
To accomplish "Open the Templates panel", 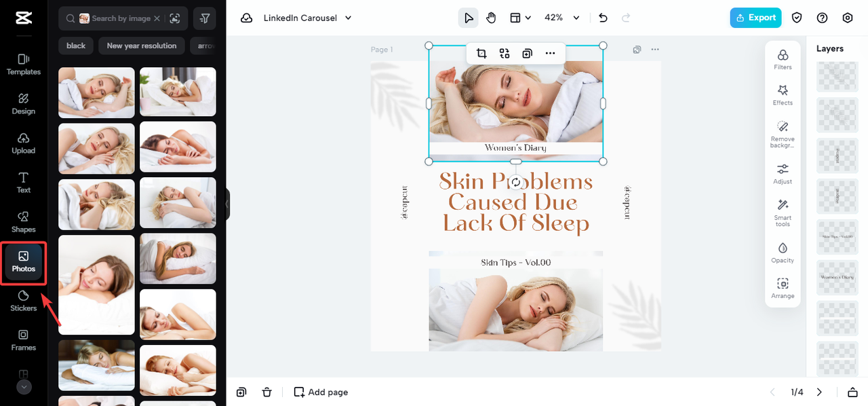I will [23, 64].
